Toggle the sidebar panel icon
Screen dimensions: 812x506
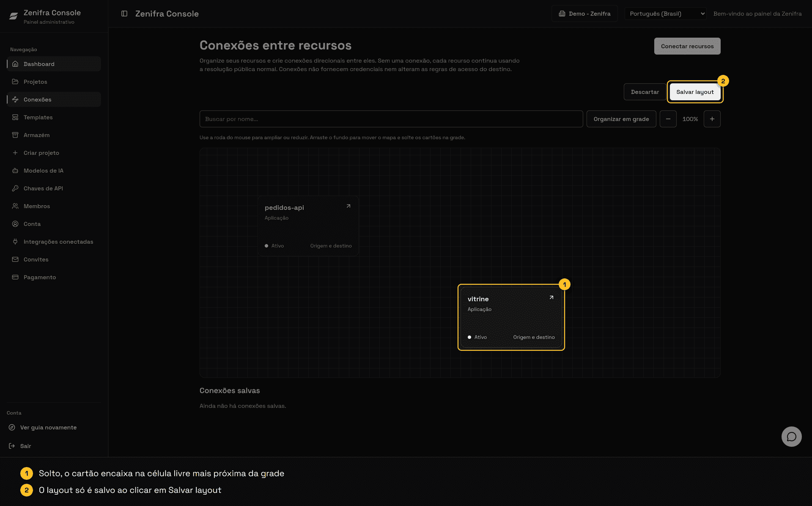point(124,14)
